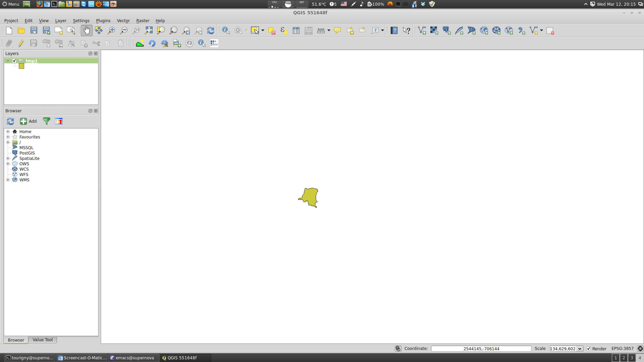Open the Scale dropdown arrow

[579, 349]
